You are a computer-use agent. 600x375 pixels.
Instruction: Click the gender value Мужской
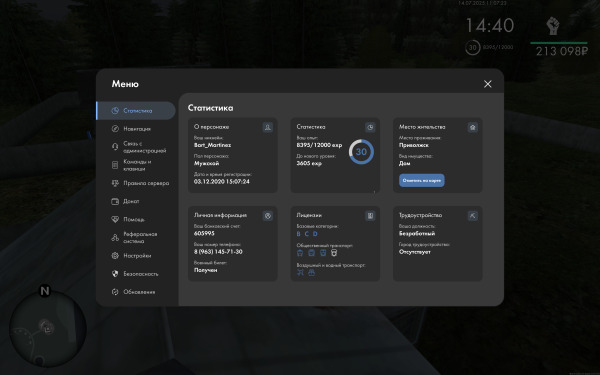coord(207,163)
